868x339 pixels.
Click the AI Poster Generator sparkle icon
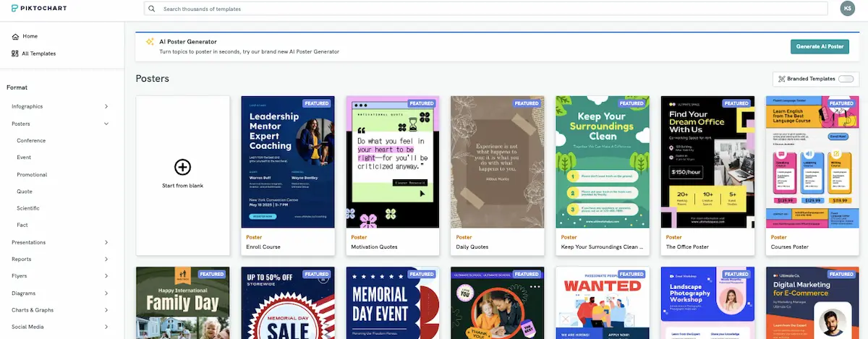(x=150, y=43)
